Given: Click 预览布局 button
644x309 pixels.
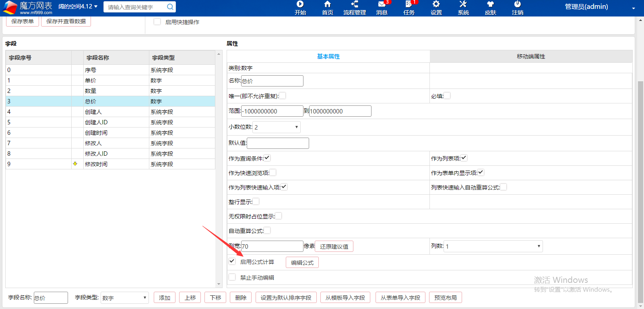Looking at the screenshot, I should click(x=446, y=298).
